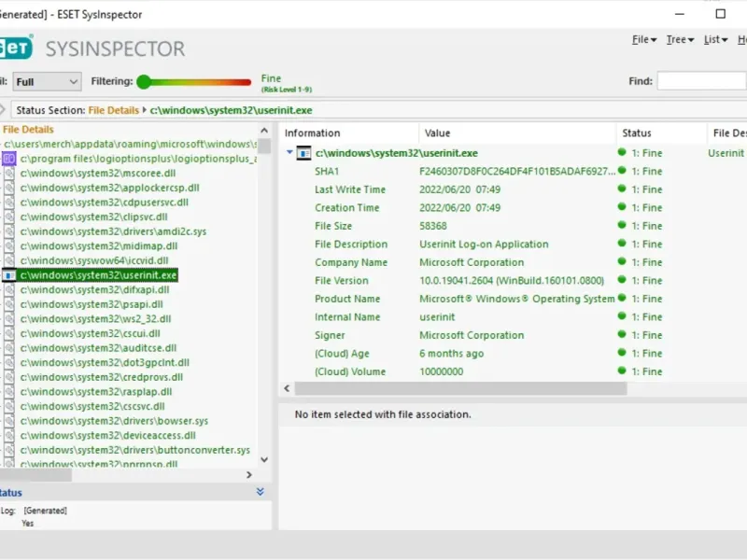Click the difxapi.dll file icon
747x560 pixels.
(x=9, y=289)
